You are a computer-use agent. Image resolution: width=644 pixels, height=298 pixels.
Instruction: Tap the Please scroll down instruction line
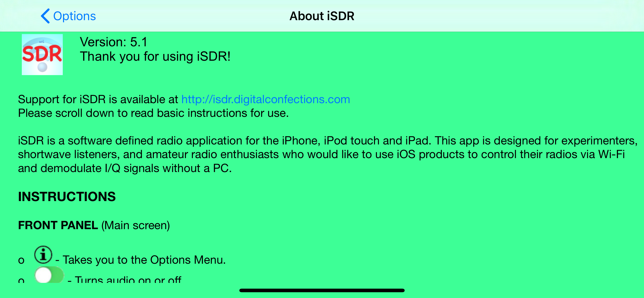153,113
